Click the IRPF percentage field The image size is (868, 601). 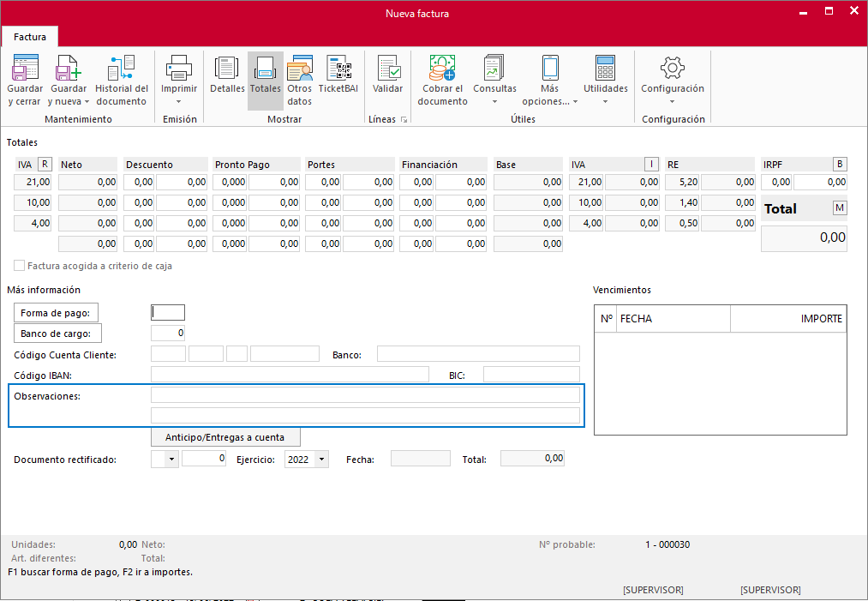coord(776,182)
